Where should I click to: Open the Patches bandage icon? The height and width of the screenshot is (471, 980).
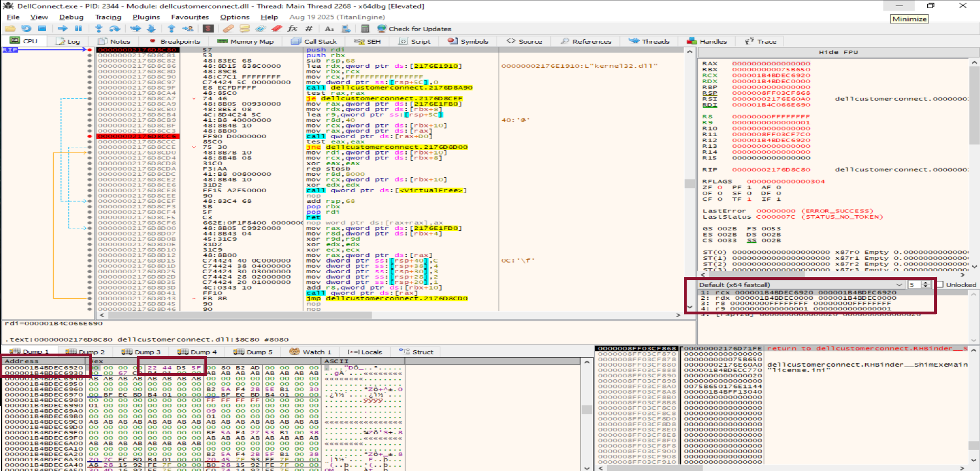tap(228, 29)
